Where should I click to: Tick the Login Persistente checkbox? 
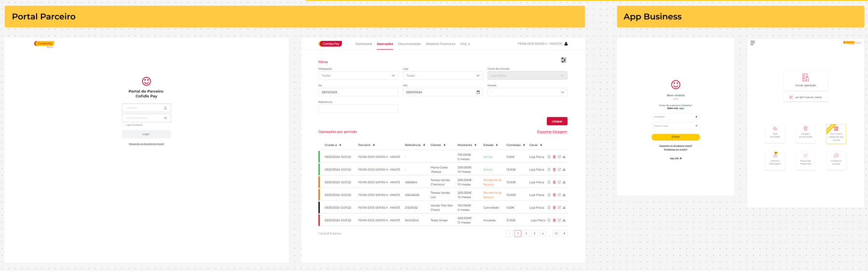click(x=123, y=125)
